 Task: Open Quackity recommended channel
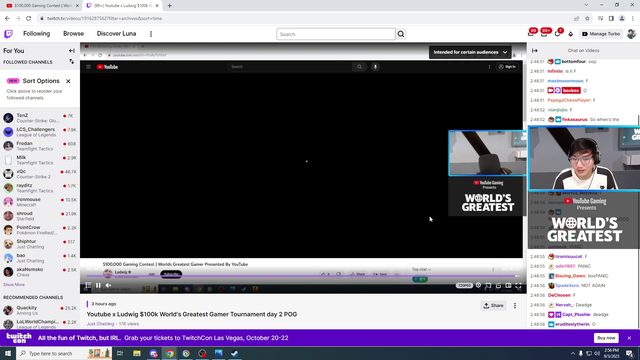(x=40, y=310)
